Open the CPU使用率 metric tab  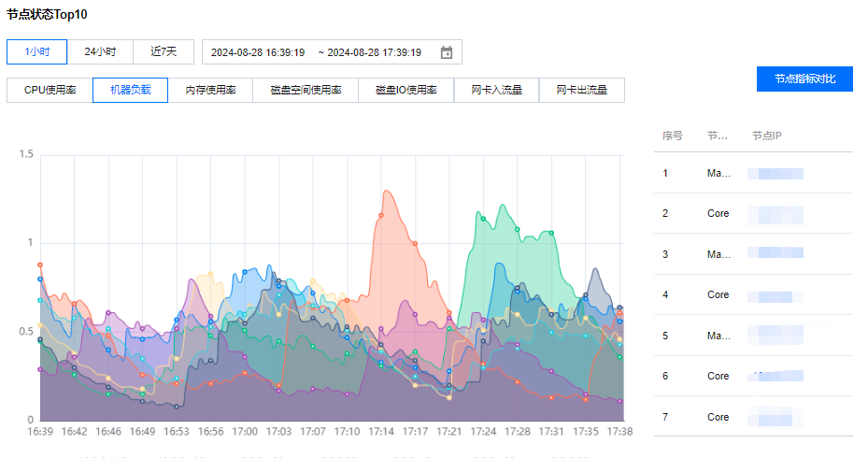point(50,91)
